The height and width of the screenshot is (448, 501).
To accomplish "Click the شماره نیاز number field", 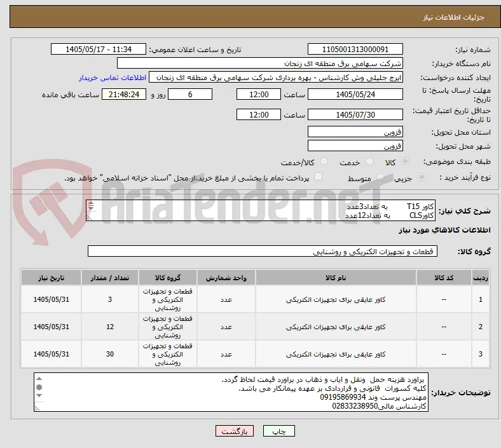I will (x=355, y=49).
